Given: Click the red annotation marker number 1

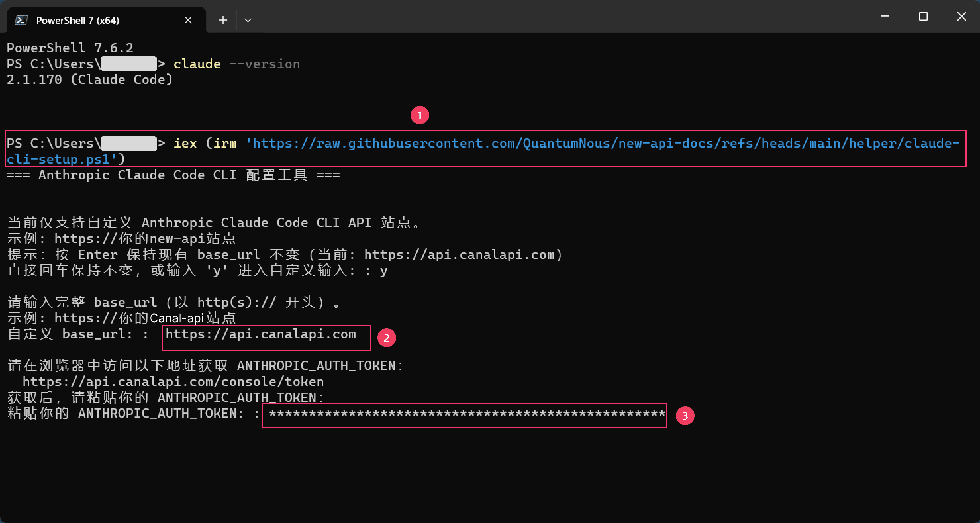Looking at the screenshot, I should [419, 115].
